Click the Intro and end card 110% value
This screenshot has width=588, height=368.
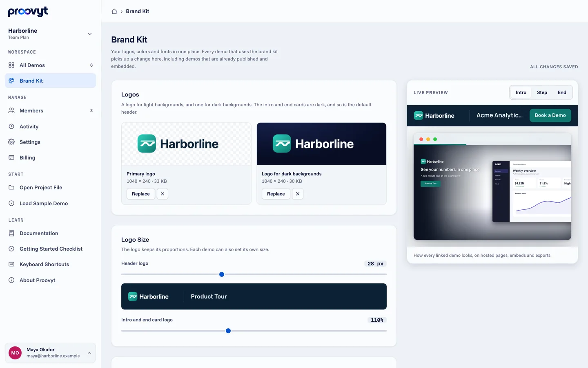tap(377, 320)
